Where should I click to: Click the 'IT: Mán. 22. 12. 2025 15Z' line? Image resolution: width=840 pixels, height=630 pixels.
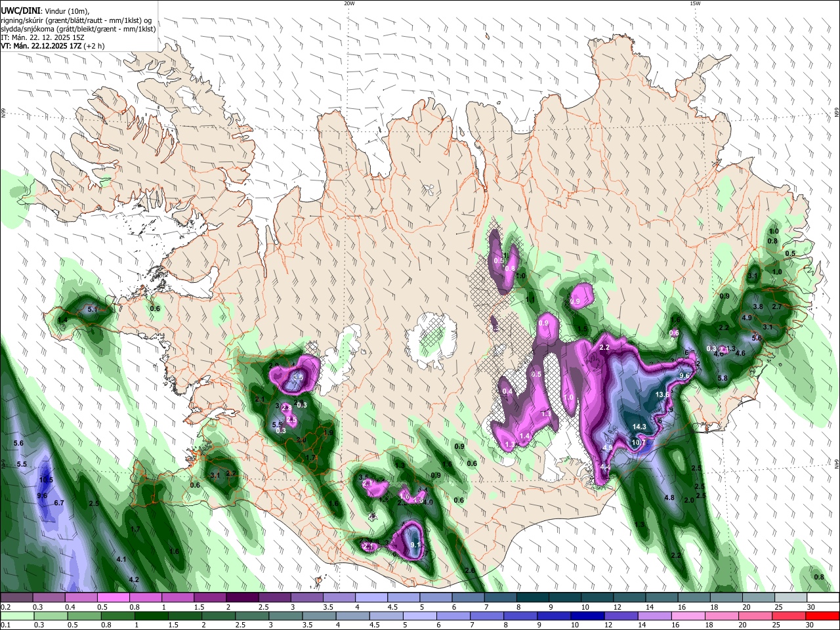click(x=43, y=37)
